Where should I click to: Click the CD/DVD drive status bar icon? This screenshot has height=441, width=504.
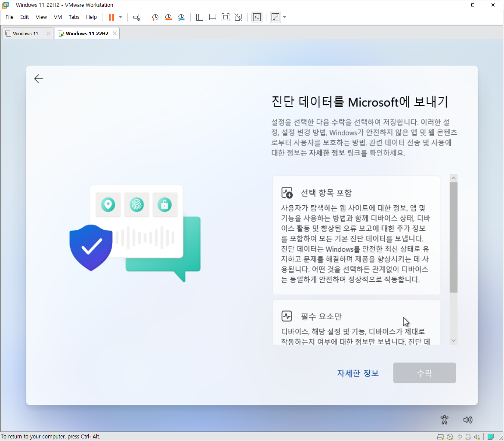(x=450, y=437)
